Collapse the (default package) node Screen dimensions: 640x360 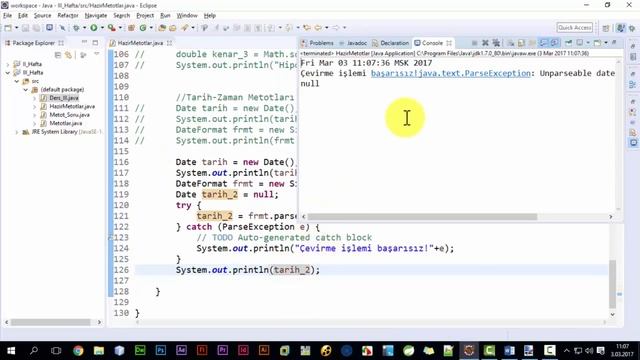coord(25,89)
